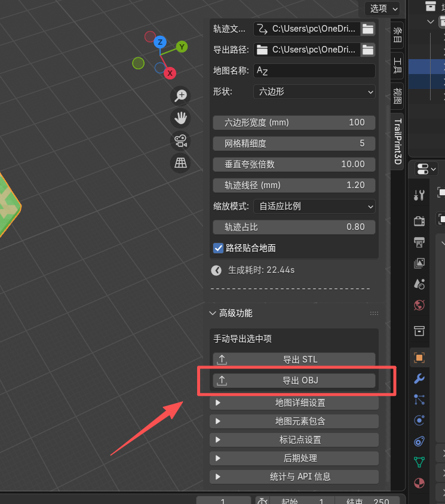The width and height of the screenshot is (445, 504).
Task: Open the properties editor type dropdown
Action: click(425, 169)
